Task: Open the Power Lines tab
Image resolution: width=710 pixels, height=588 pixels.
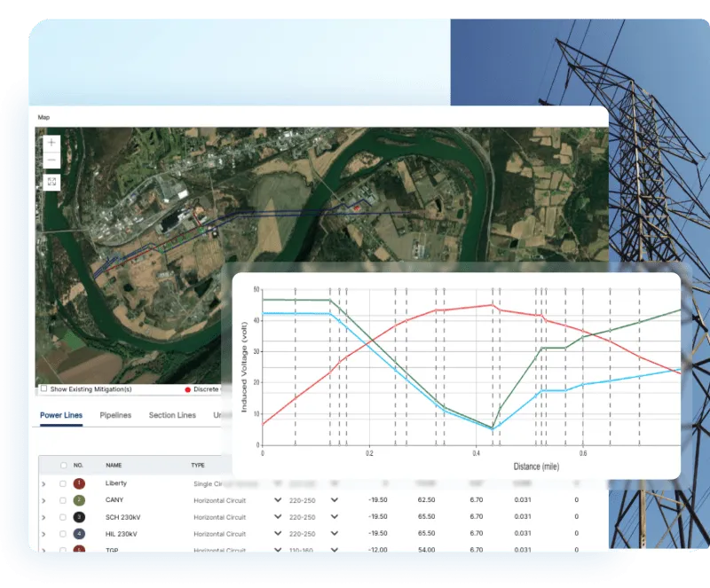Action: click(60, 415)
